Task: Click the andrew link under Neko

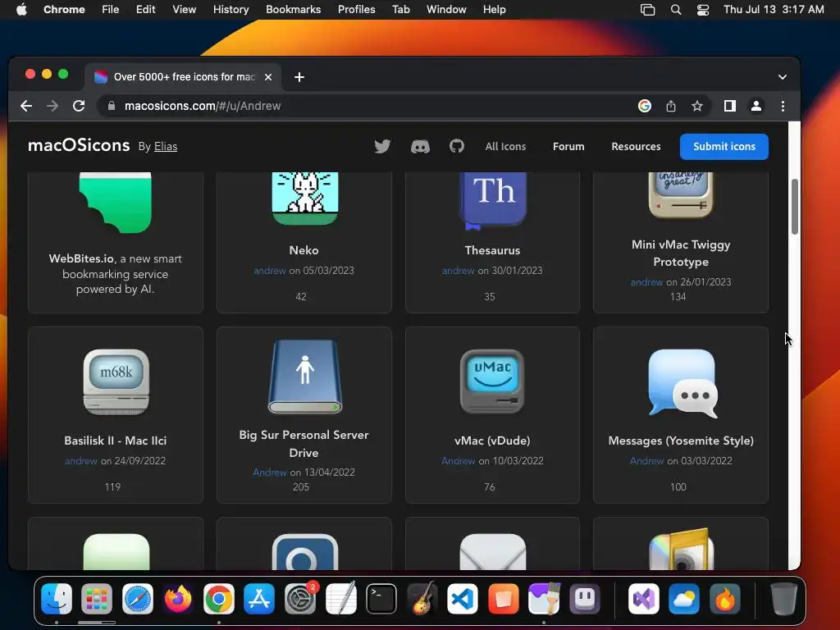Action: pyautogui.click(x=269, y=271)
